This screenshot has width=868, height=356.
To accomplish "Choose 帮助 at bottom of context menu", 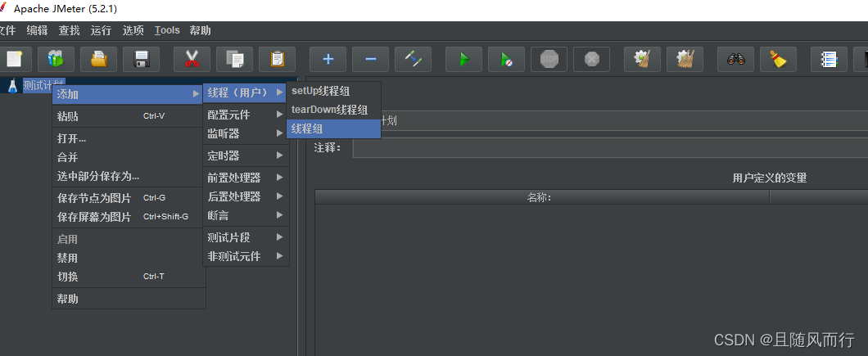I will point(128,299).
